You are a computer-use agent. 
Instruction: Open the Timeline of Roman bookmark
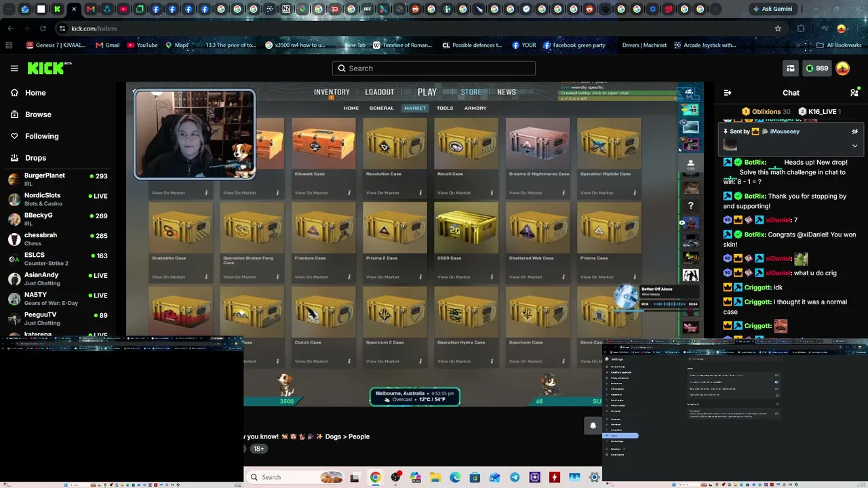pyautogui.click(x=402, y=45)
